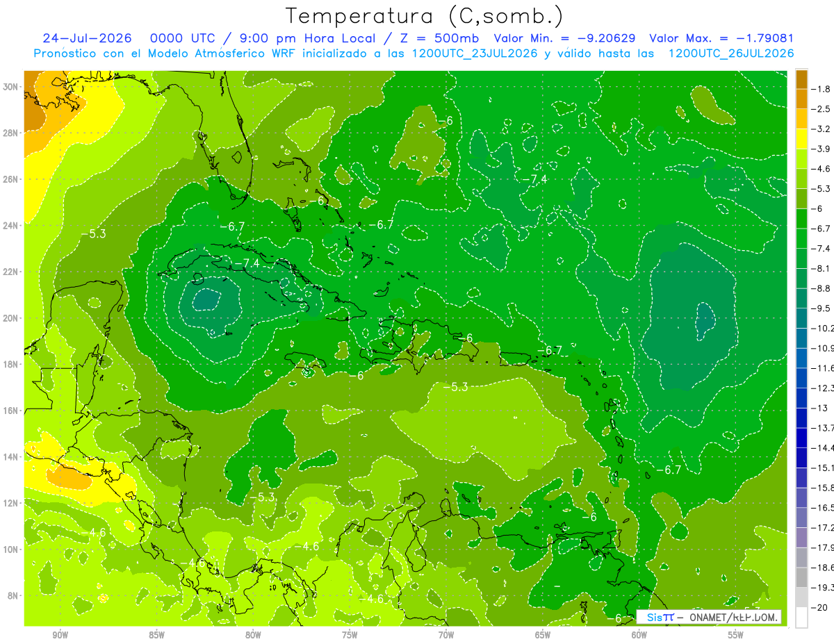Click the "Valor Min. = -9.20629" value

point(564,38)
